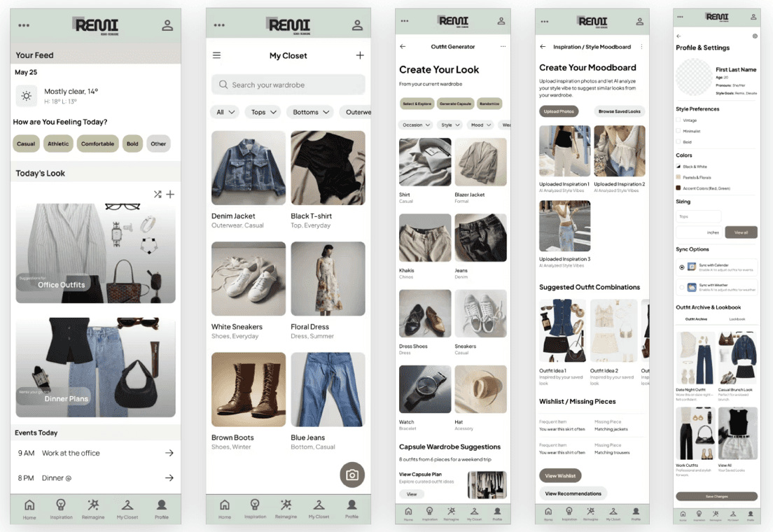Open the settings gear on Profile & Settings
The image size is (773, 532).
755,36
